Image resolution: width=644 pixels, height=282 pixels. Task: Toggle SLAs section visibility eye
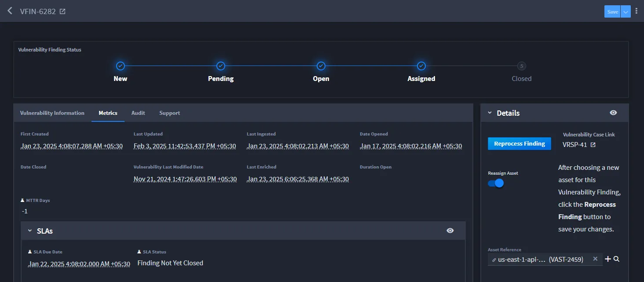(450, 231)
